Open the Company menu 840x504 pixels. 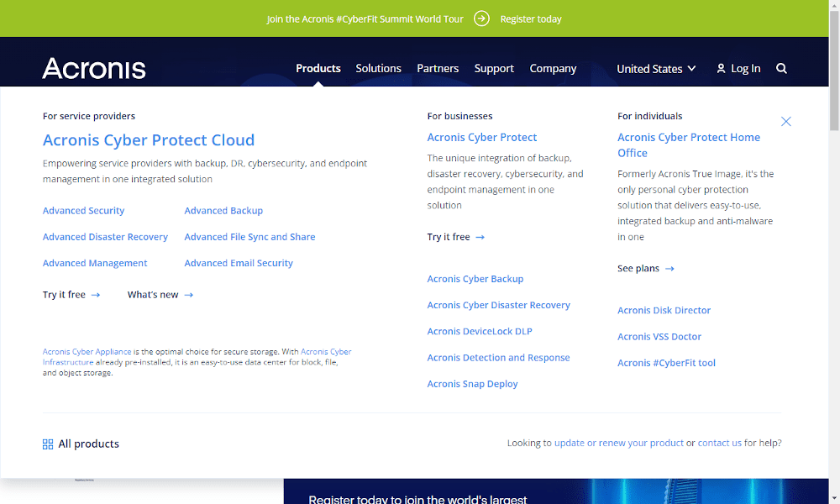pyautogui.click(x=553, y=69)
